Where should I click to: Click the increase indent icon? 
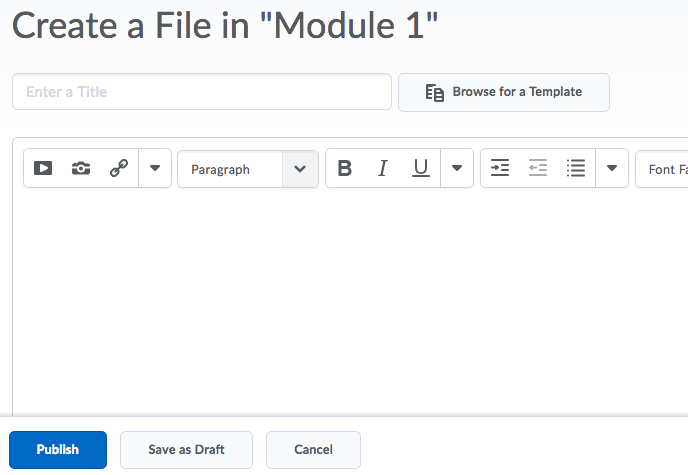click(x=500, y=169)
